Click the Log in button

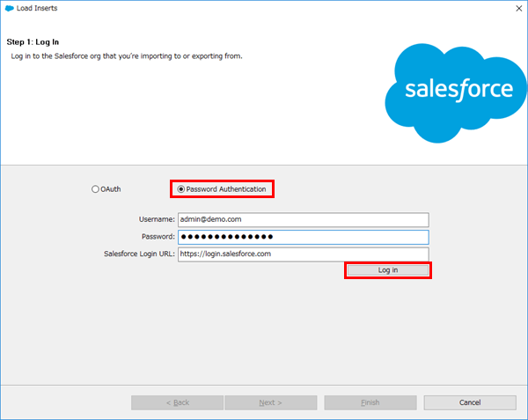(x=388, y=270)
